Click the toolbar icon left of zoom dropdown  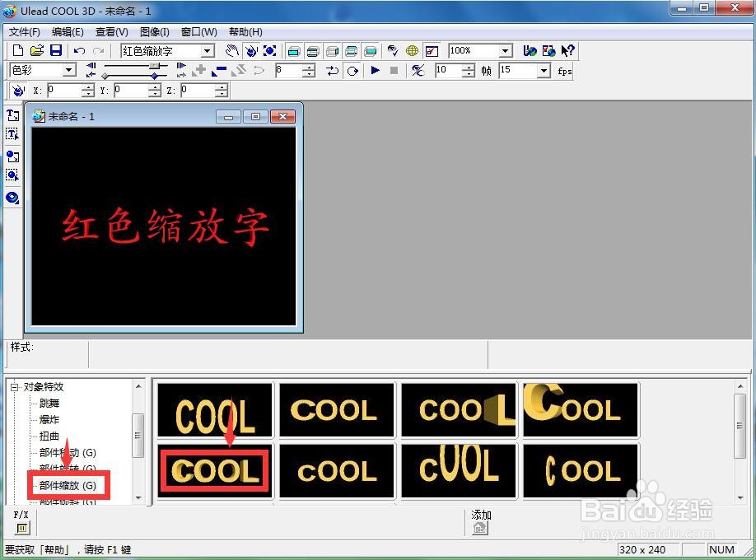coord(432,50)
